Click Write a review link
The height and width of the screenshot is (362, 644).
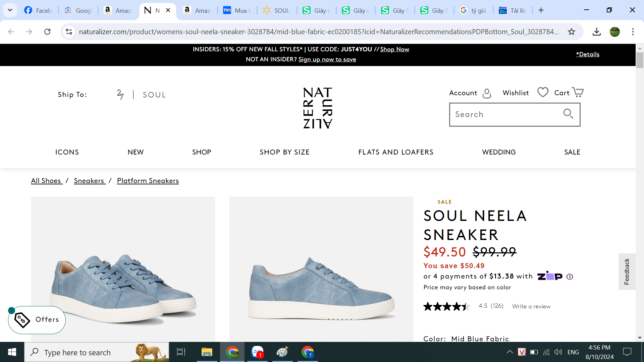pyautogui.click(x=531, y=306)
